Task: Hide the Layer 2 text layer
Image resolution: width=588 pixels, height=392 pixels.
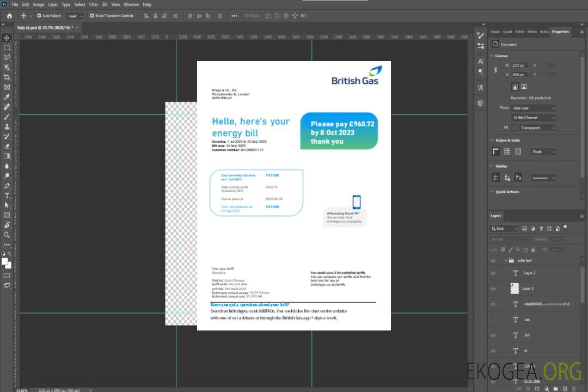Action: 493,273
